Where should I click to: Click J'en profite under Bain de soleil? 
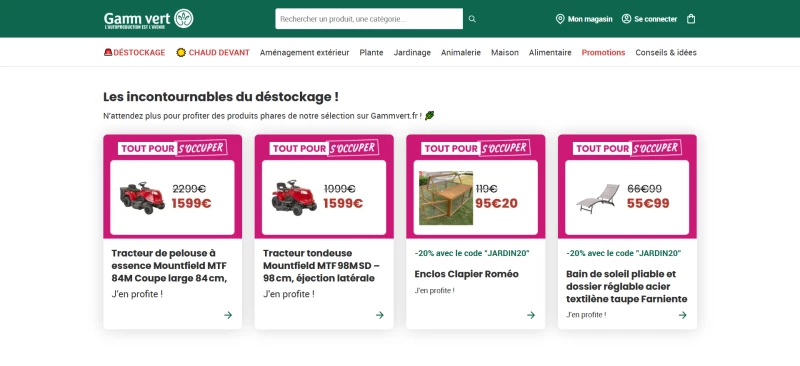point(586,315)
